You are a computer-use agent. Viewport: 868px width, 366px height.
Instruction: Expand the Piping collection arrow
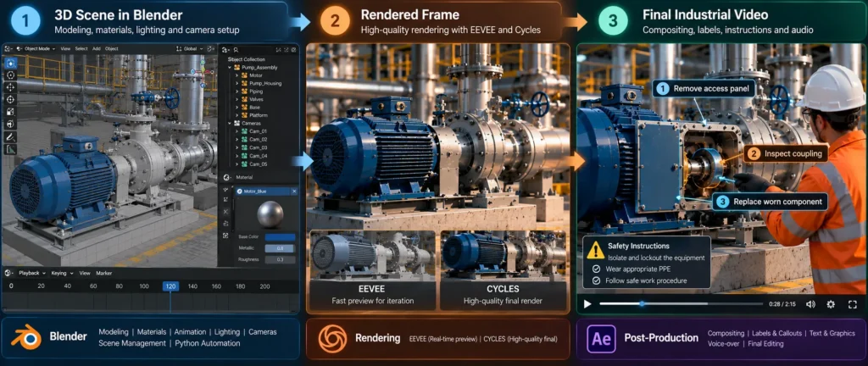(237, 91)
